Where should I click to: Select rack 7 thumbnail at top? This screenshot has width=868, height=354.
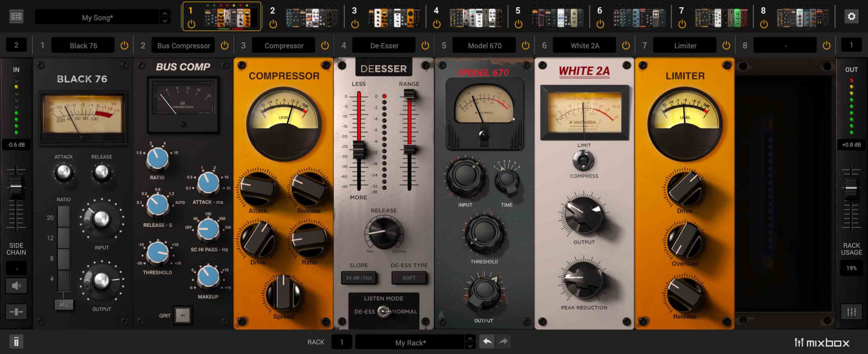(721, 17)
